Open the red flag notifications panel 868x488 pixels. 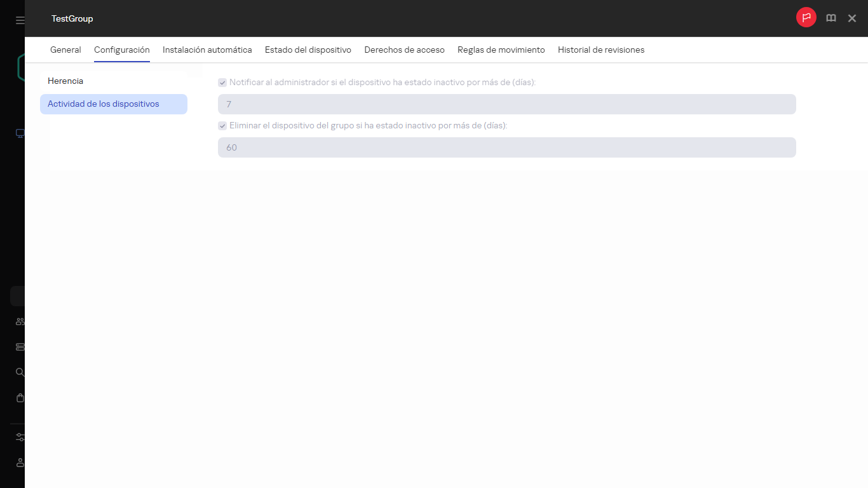coord(806,18)
